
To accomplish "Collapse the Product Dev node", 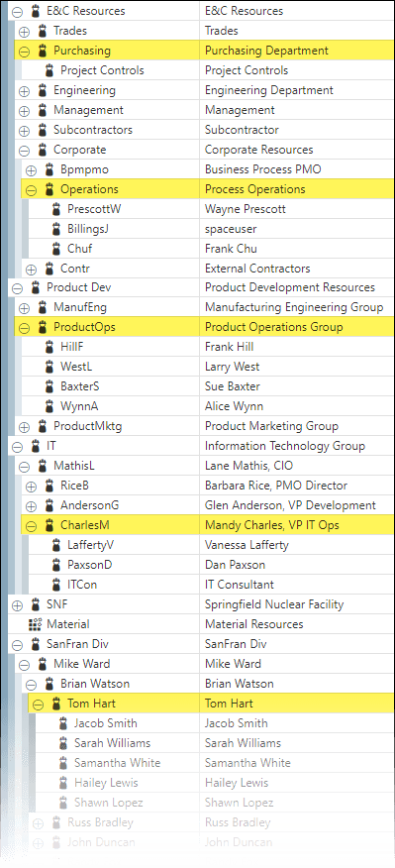I will click(17, 288).
